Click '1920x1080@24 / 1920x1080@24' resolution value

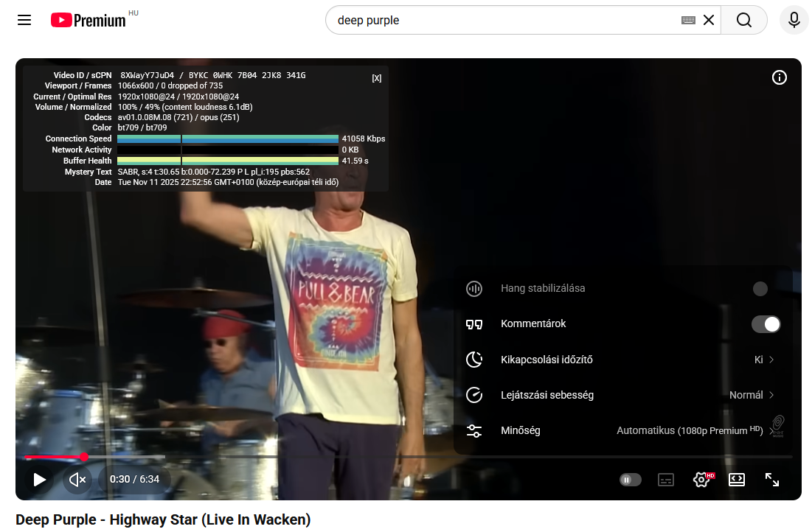click(x=178, y=97)
